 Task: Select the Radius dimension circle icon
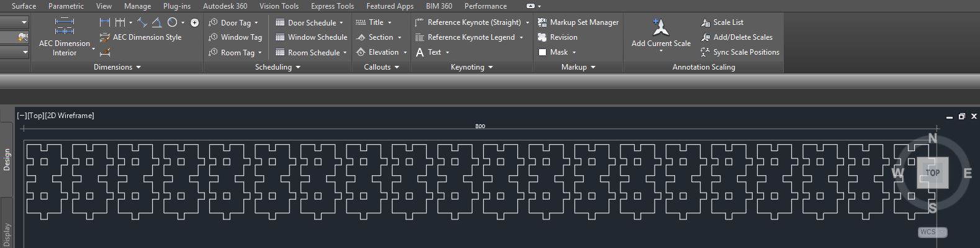click(172, 22)
